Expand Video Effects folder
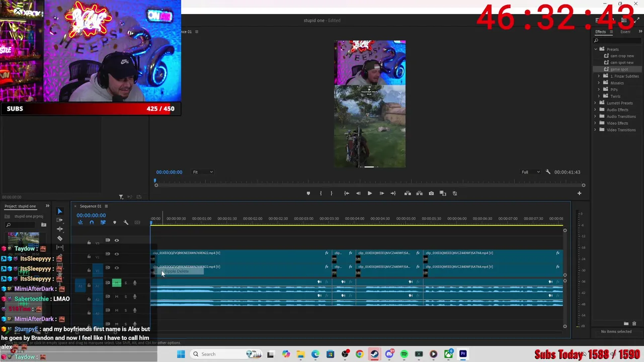This screenshot has width=644, height=362. point(595,123)
